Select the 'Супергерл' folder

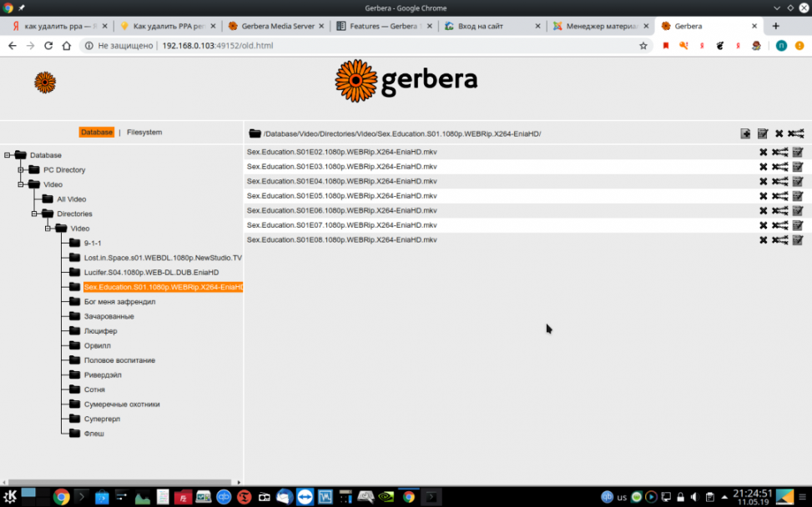[x=102, y=419]
